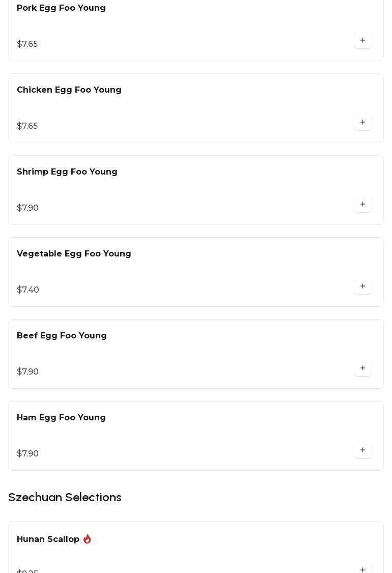Viewport: 392px width, 573px height.
Task: Open Ham Egg Foo Young details
Action: 61,418
